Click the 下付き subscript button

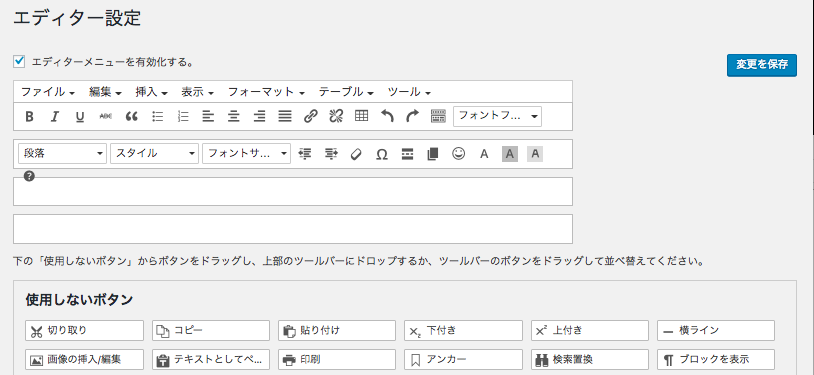click(x=463, y=330)
